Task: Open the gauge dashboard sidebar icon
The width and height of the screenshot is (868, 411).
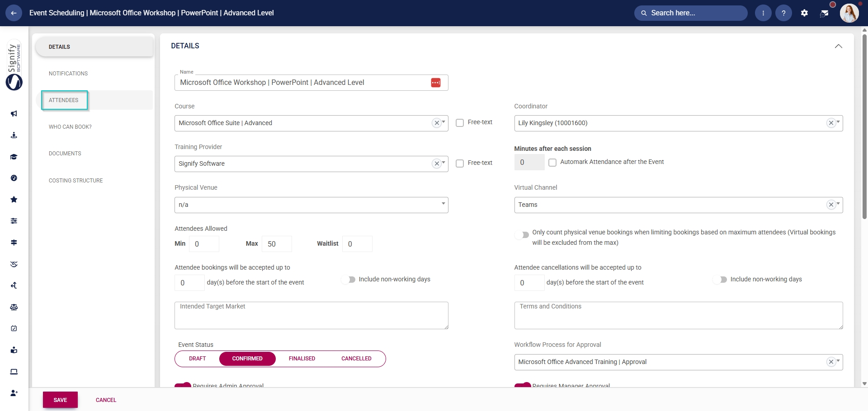Action: (14, 178)
